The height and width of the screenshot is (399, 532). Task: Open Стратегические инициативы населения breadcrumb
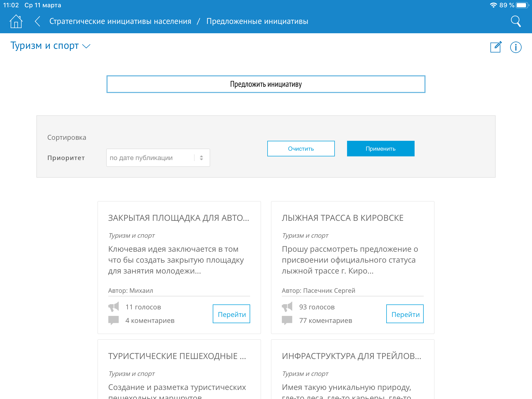coord(120,21)
